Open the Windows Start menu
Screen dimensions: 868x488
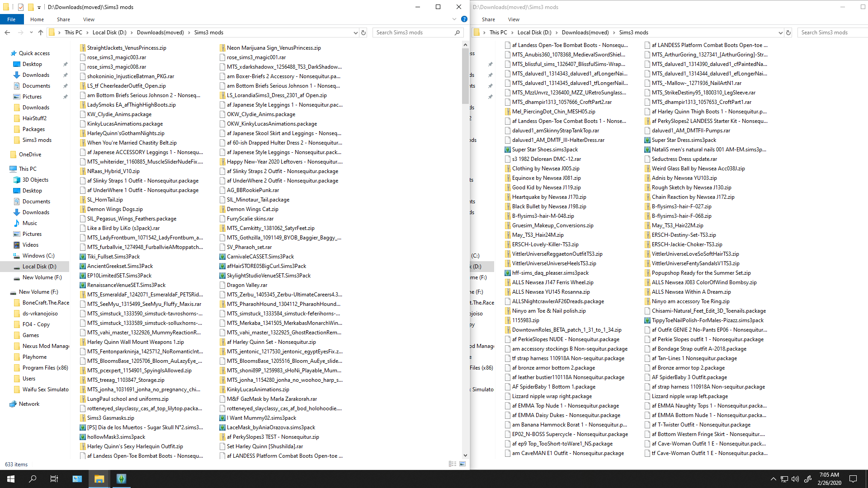(11, 479)
